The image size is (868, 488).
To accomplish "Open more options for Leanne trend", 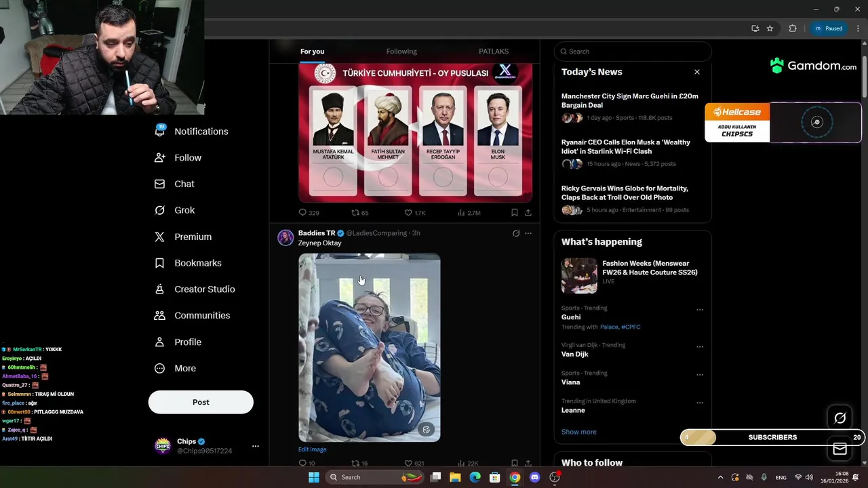I will point(700,403).
